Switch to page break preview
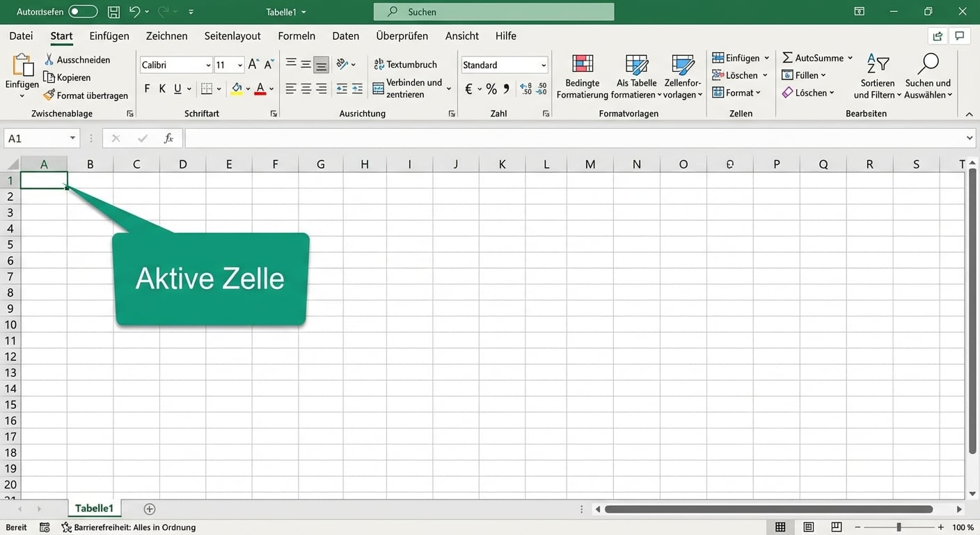This screenshot has width=980, height=535. pos(837,527)
